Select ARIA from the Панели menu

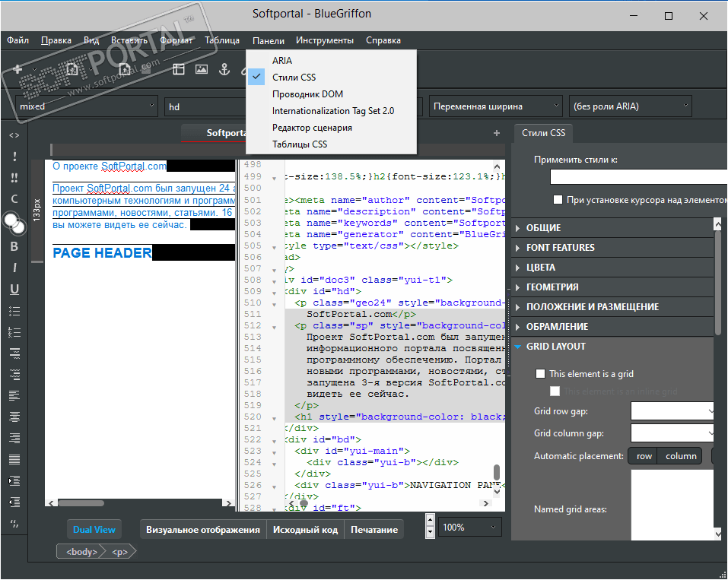tap(332, 61)
